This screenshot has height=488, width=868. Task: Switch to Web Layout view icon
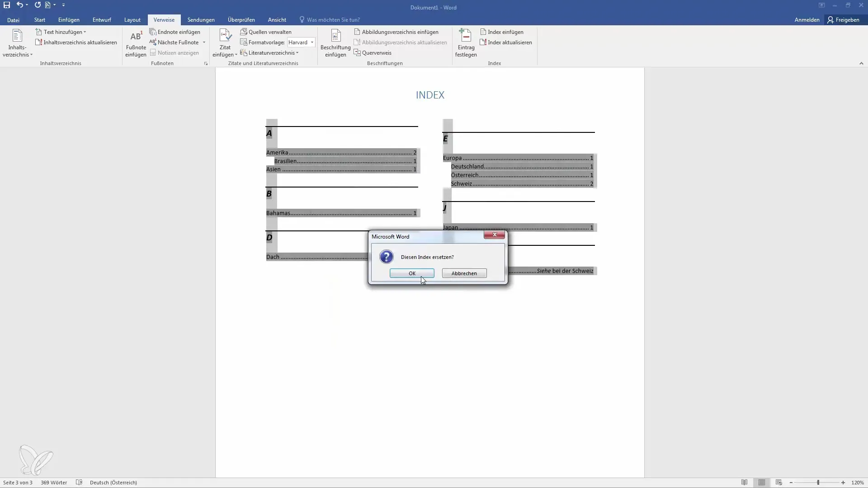778,483
